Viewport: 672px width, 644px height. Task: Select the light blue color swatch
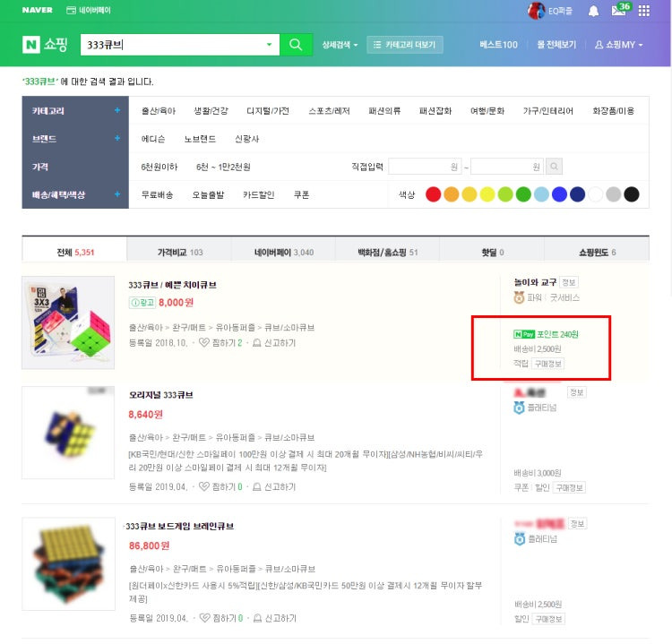pyautogui.click(x=541, y=194)
